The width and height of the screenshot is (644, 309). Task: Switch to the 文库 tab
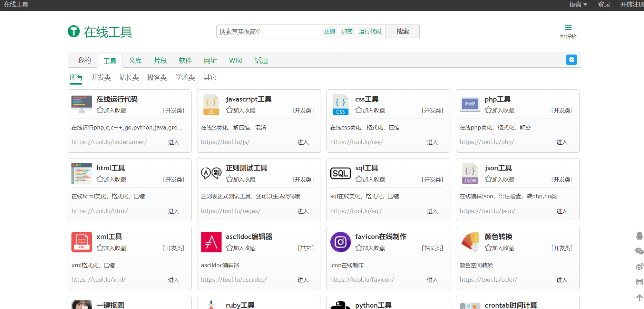click(135, 60)
